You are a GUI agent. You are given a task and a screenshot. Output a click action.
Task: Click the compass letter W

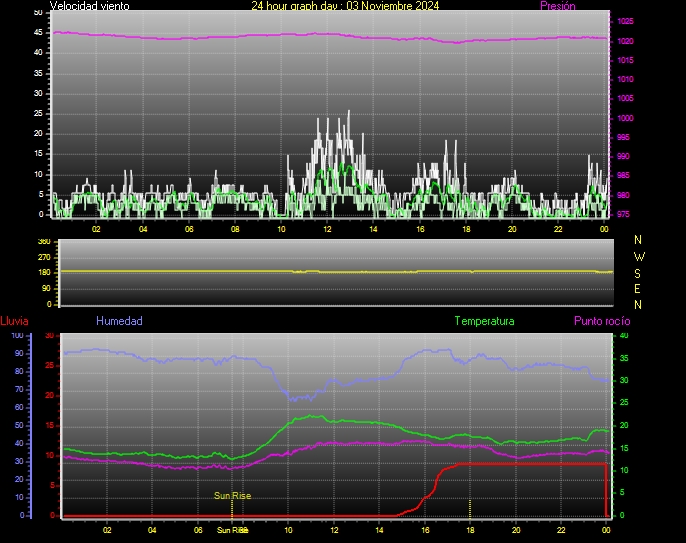click(x=639, y=256)
